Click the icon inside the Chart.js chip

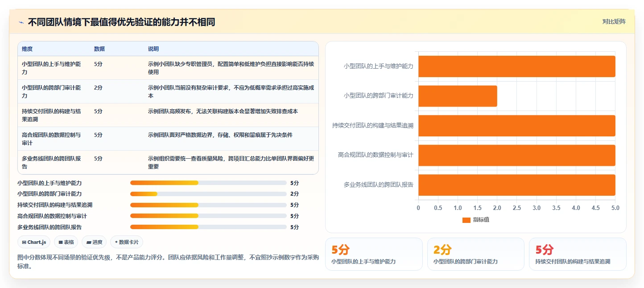click(24, 242)
